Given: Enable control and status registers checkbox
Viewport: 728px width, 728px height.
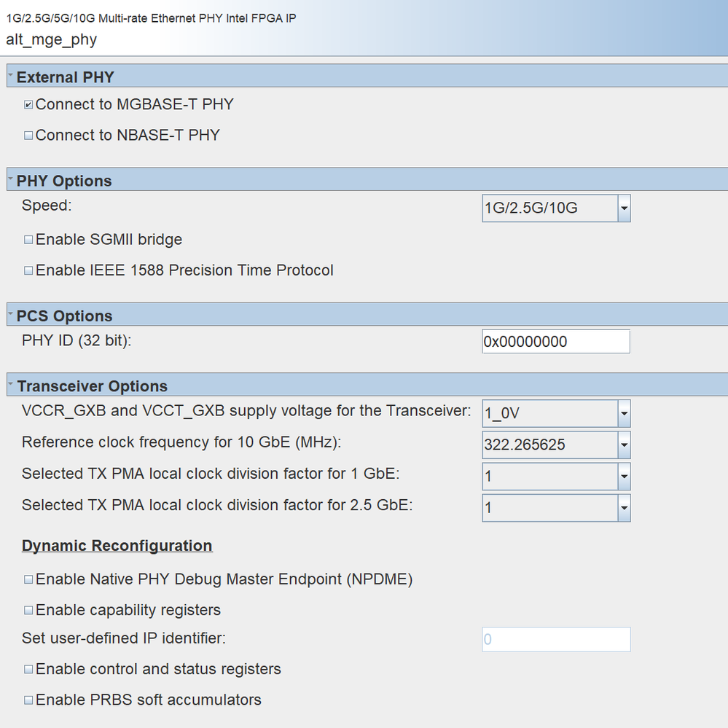Looking at the screenshot, I should [28, 670].
